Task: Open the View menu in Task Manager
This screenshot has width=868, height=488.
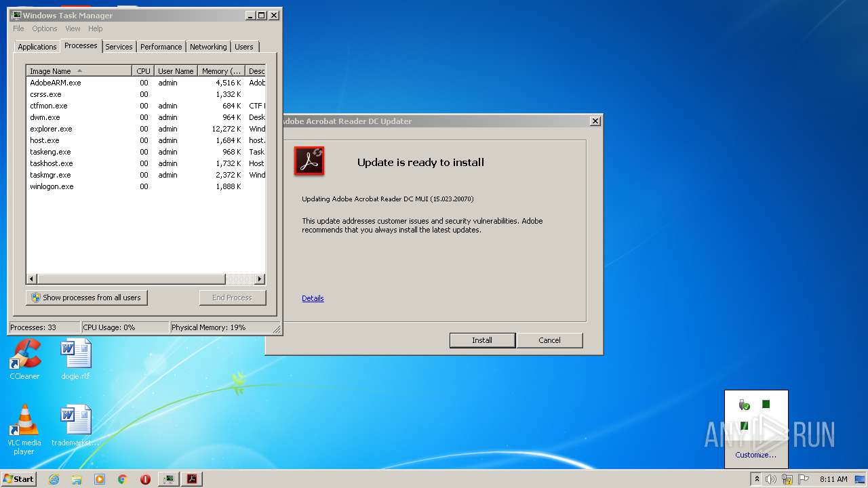Action: coord(73,28)
